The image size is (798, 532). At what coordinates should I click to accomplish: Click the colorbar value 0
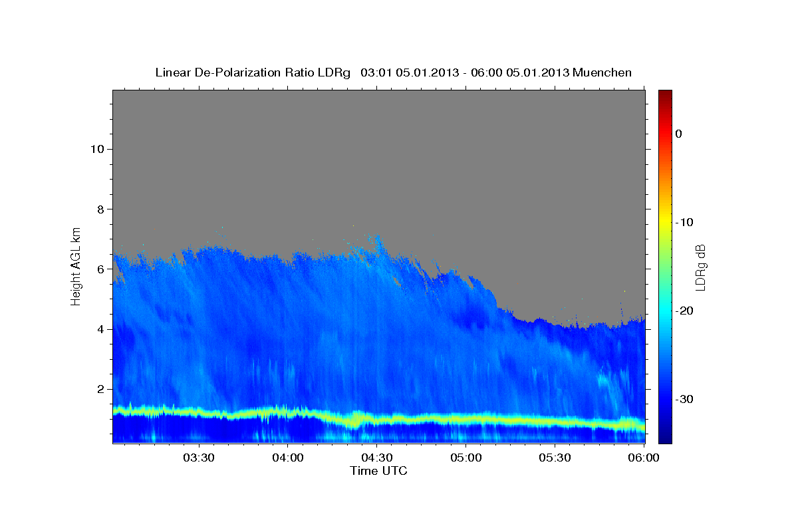point(679,134)
